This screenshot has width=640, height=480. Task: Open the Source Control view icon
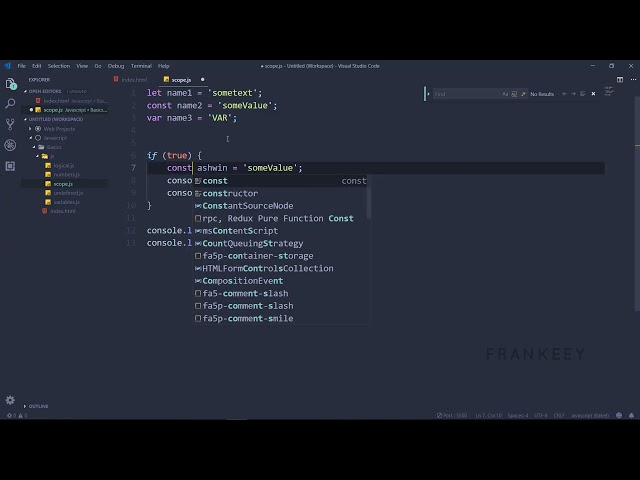coord(10,124)
